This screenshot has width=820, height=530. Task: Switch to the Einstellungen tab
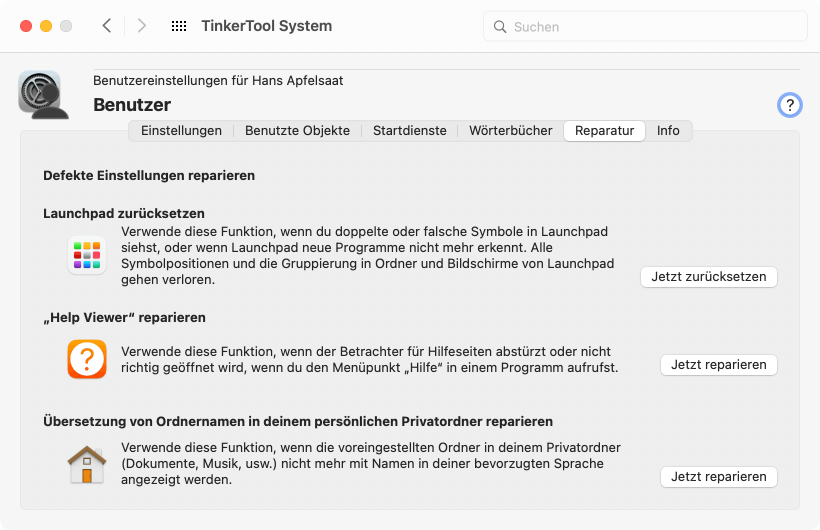click(181, 131)
